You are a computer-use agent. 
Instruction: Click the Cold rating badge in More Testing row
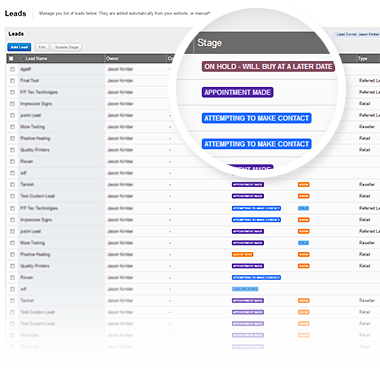coord(303,243)
